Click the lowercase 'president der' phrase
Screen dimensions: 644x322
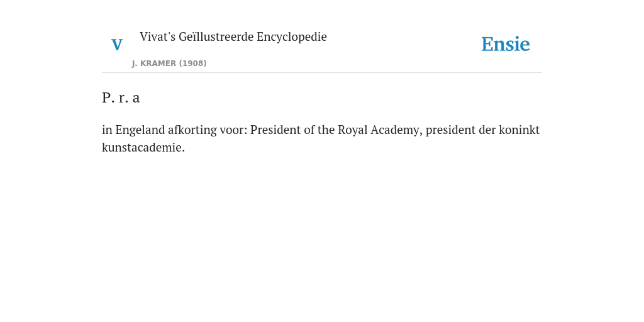pos(460,130)
